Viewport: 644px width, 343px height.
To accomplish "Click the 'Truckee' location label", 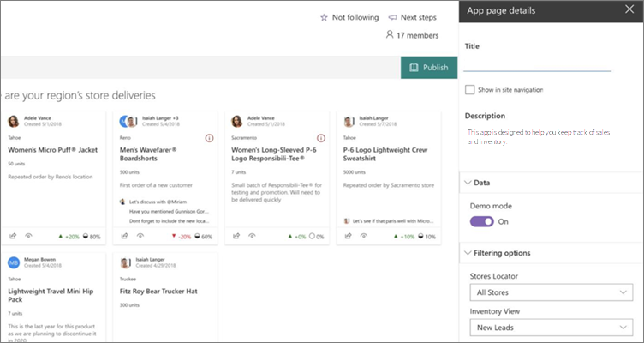I will coord(128,279).
